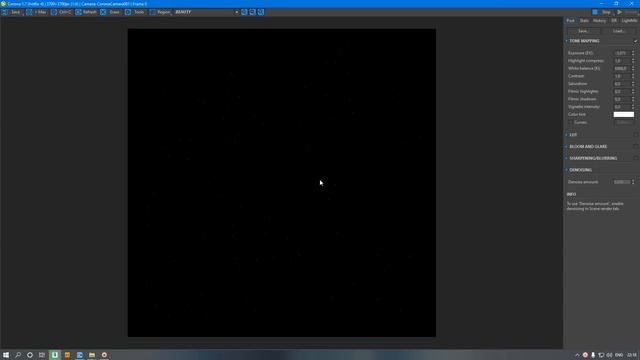Click the Filmic highlights value field
640x360 pixels.
pyautogui.click(x=622, y=91)
